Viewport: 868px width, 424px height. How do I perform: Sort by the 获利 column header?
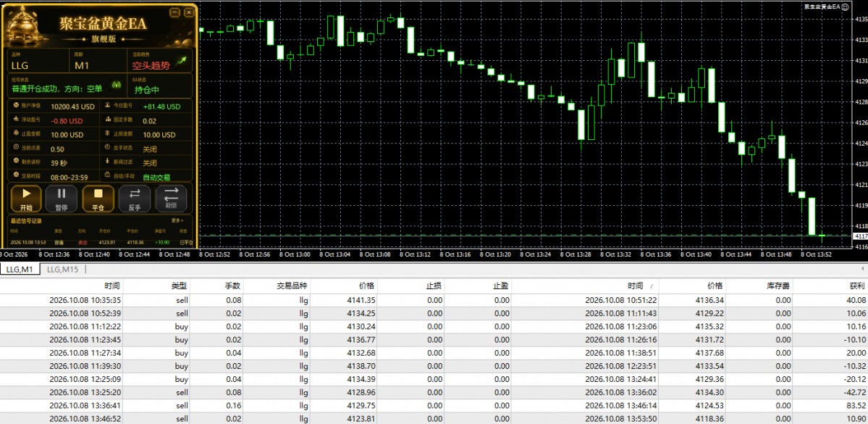tap(830, 286)
